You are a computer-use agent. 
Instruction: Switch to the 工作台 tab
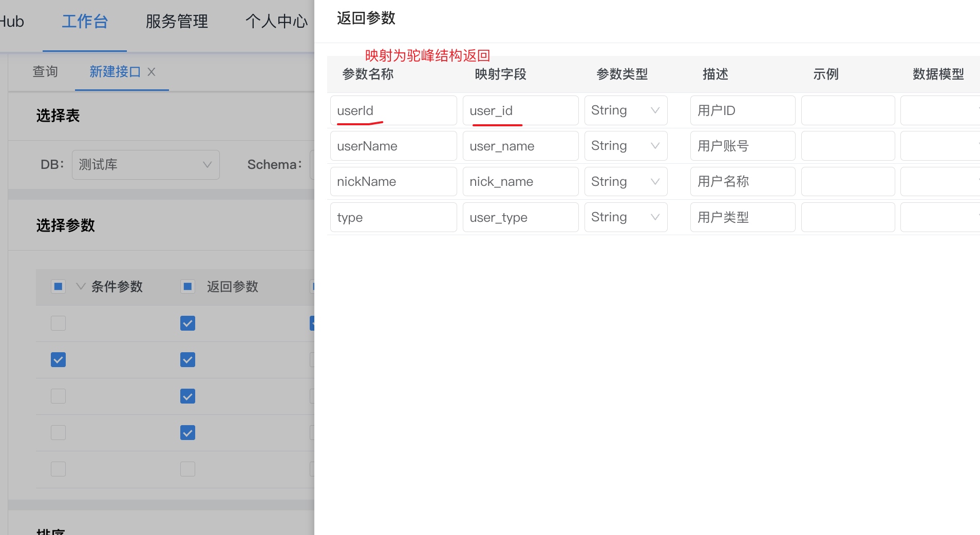[85, 22]
